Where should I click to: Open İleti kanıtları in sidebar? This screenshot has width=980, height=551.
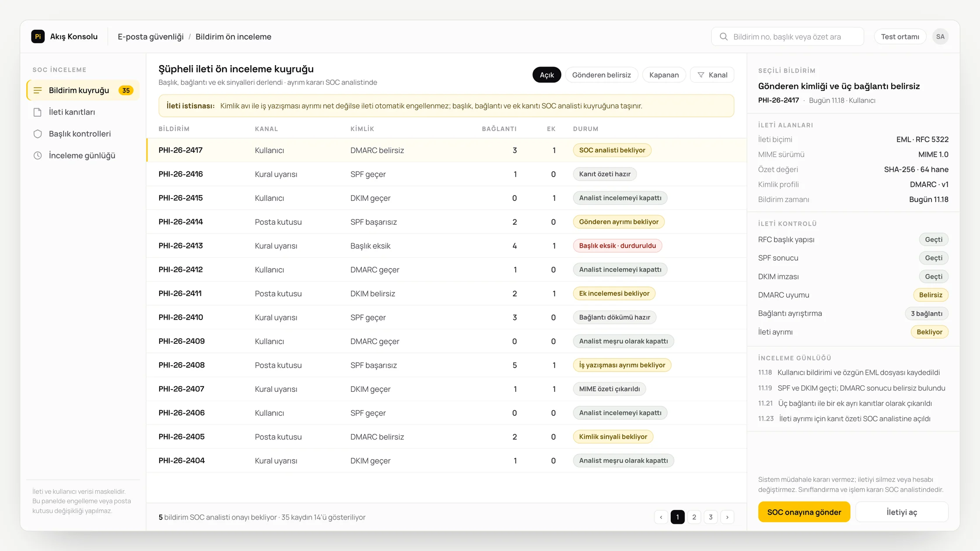pyautogui.click(x=83, y=112)
